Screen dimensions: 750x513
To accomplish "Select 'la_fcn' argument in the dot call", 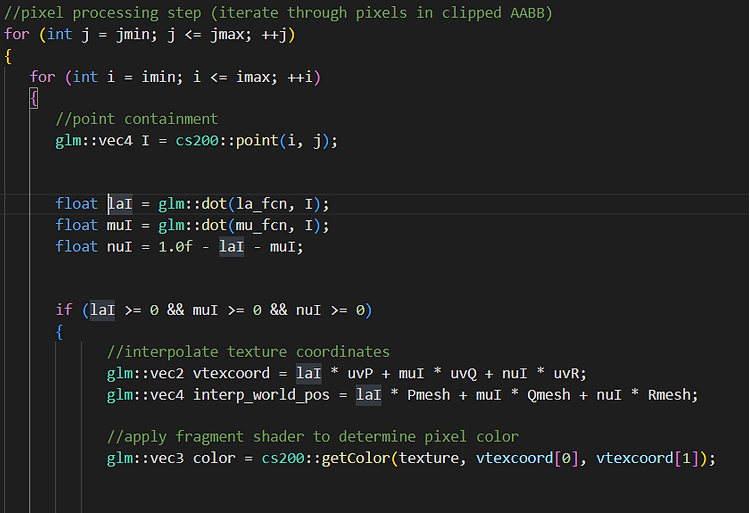I will (x=262, y=204).
